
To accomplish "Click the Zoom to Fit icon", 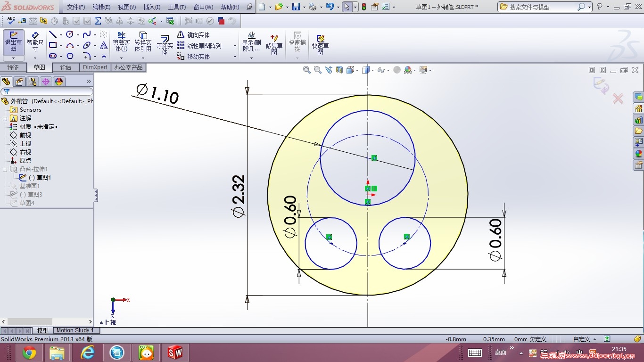I will tap(307, 70).
